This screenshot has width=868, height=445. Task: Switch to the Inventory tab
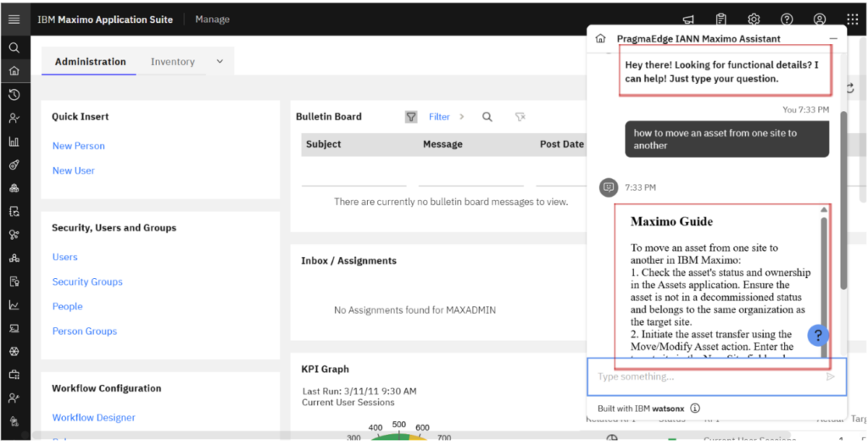click(x=173, y=61)
